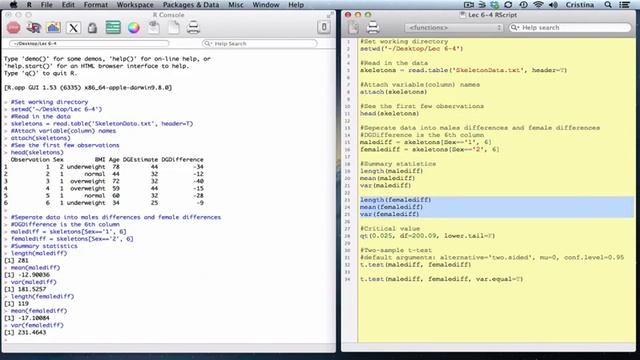Click t.test(malediff, femalediff) line without var.equal
The height and width of the screenshot is (360, 640).
416,264
